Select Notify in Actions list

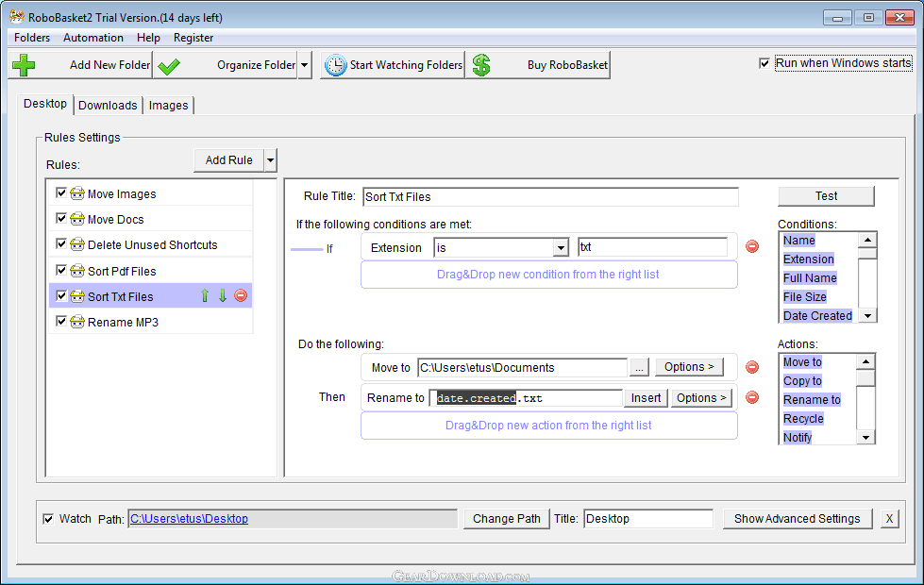coord(798,437)
